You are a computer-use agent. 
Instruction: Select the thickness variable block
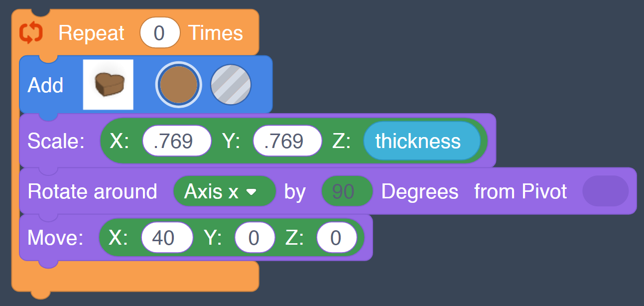tap(421, 141)
